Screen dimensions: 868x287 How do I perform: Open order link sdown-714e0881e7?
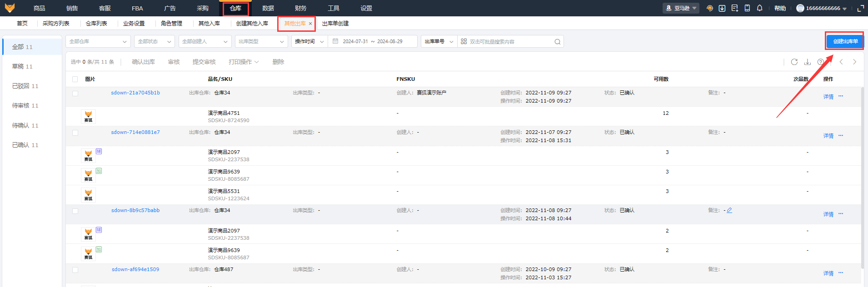[135, 132]
